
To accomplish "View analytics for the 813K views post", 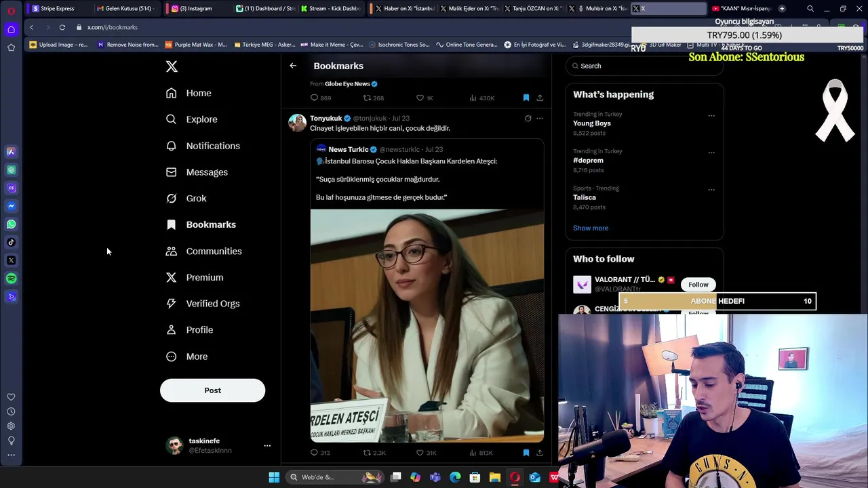I will coord(481,453).
